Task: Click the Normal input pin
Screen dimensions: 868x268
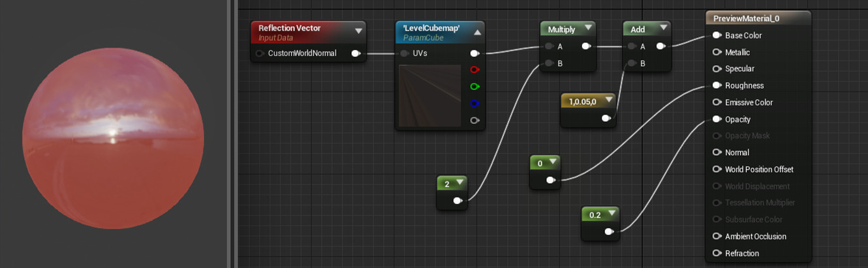Action: (717, 153)
